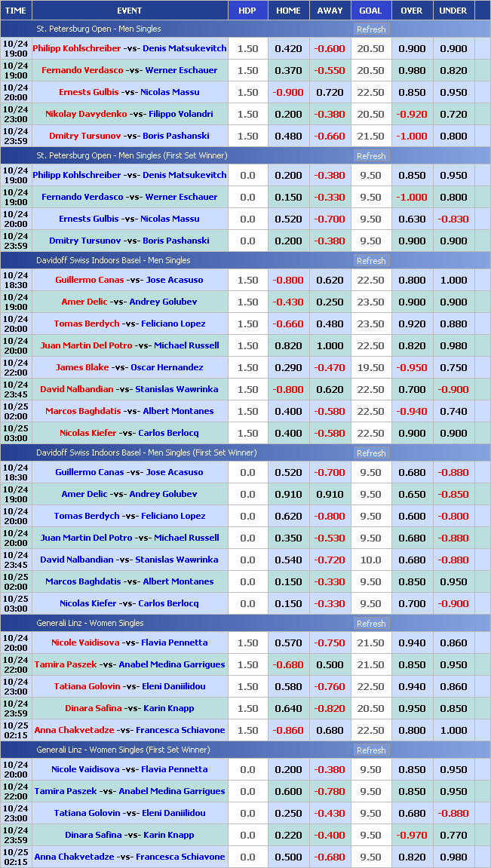Select under odds 1.000 for Chakvetadze vs Schiavone
This screenshot has height=868, width=491.
pos(453,730)
